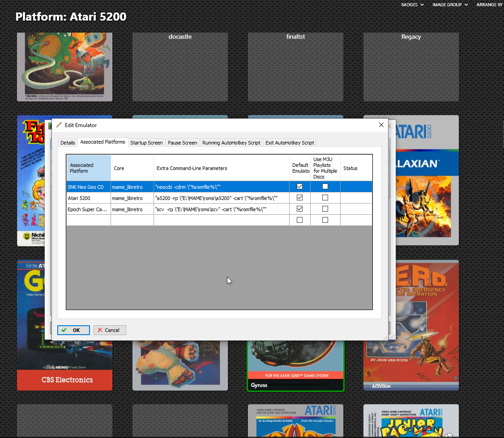This screenshot has height=438, width=504.
Task: Open the ARRANGE BY menu
Action: [x=489, y=5]
